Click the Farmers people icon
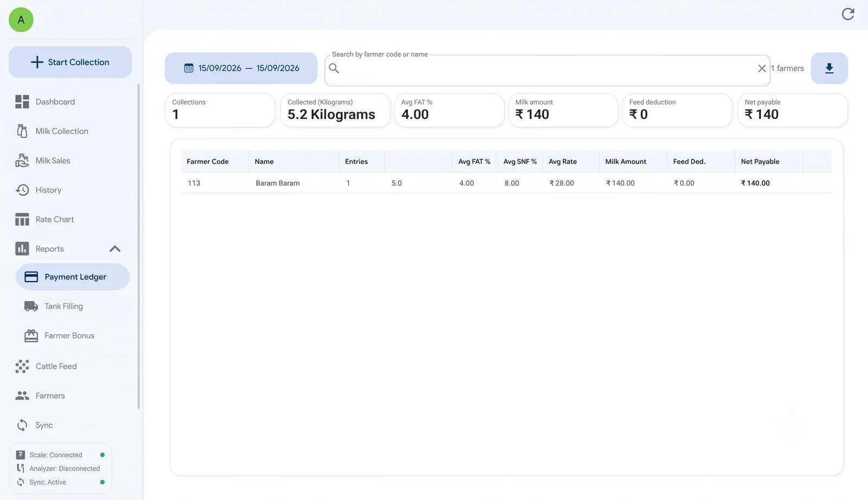The height and width of the screenshot is (500, 868). pyautogui.click(x=22, y=396)
